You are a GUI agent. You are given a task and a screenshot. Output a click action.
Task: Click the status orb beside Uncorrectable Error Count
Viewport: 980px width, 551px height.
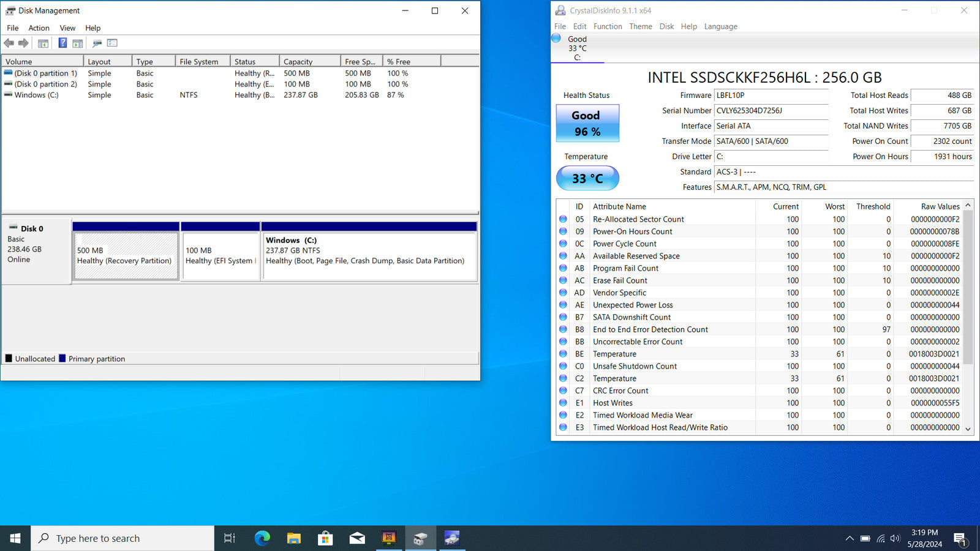(x=563, y=341)
